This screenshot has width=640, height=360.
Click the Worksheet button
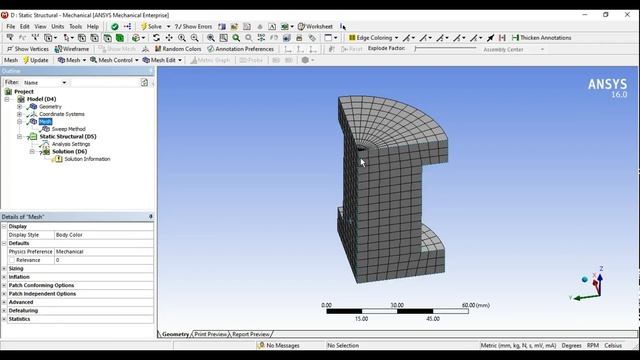[315, 27]
